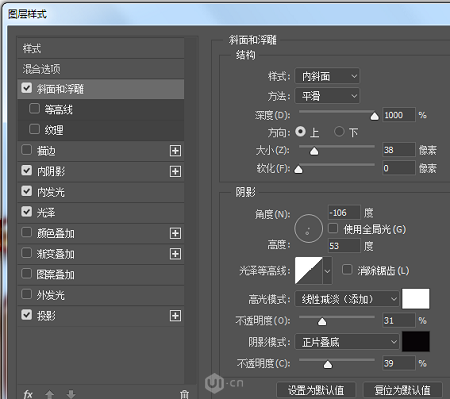Enable the 渐变叠加 checkbox
The width and height of the screenshot is (450, 399).
[x=27, y=253]
